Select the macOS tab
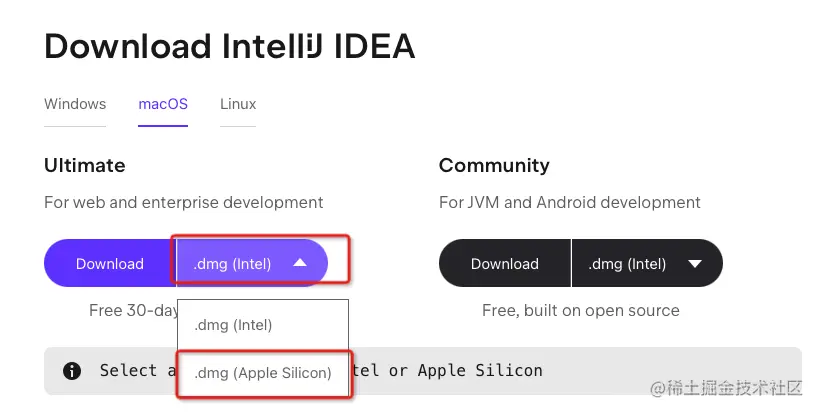The image size is (817, 412). (163, 104)
